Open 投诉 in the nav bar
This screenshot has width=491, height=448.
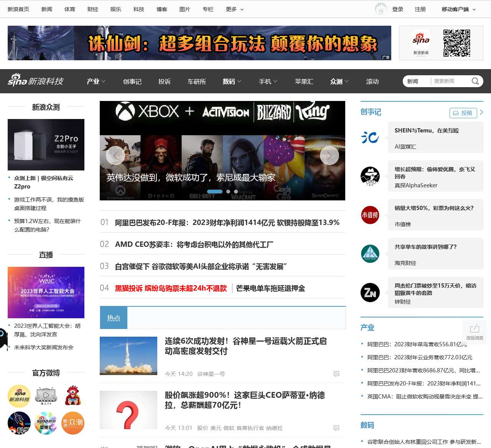(164, 81)
